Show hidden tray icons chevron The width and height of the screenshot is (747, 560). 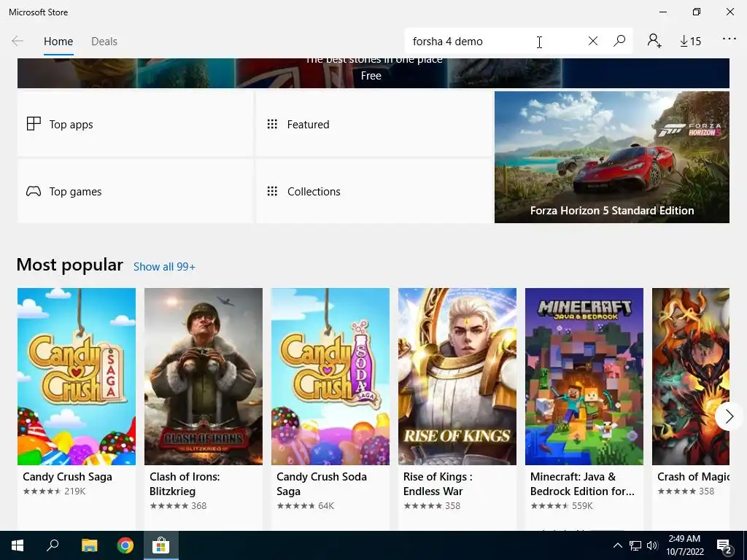(617, 545)
